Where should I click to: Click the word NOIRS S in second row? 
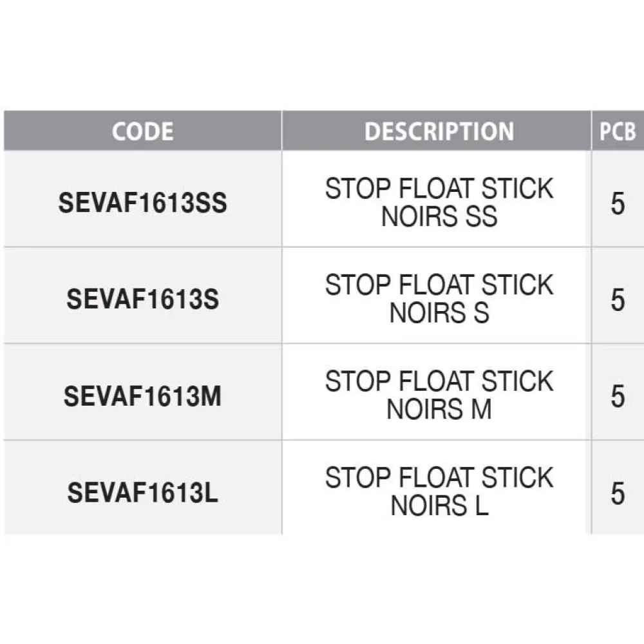tap(439, 314)
